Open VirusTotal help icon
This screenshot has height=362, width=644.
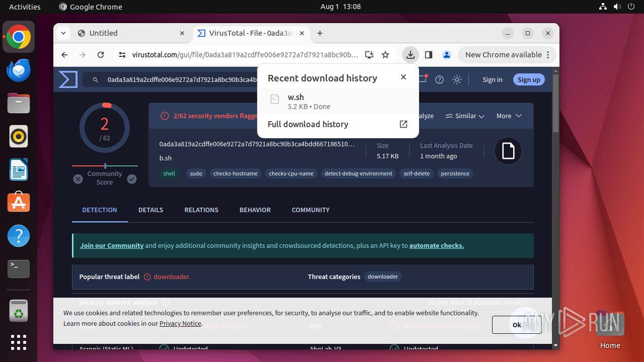439,79
